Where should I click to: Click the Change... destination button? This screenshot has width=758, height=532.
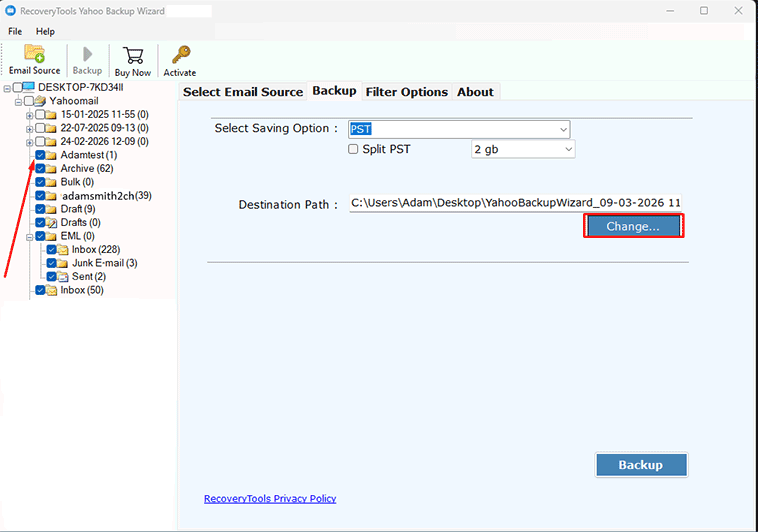pos(633,226)
